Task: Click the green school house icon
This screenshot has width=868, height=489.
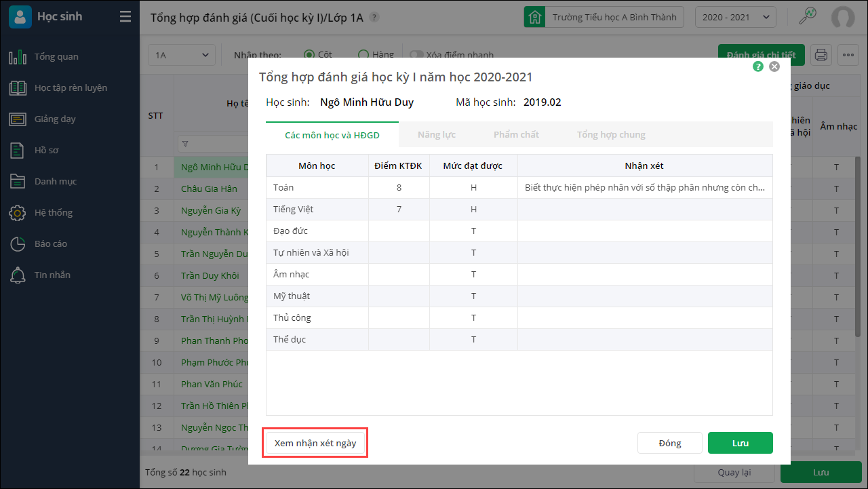Action: pyautogui.click(x=535, y=17)
